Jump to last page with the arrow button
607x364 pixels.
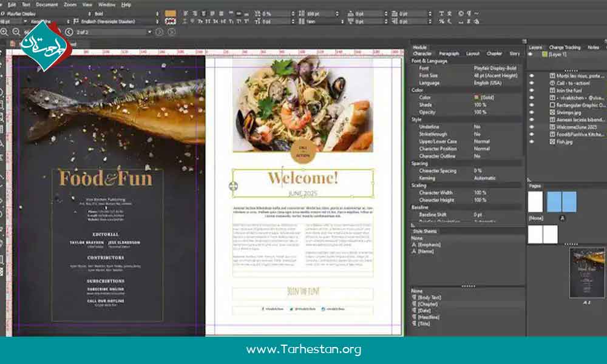tap(172, 32)
